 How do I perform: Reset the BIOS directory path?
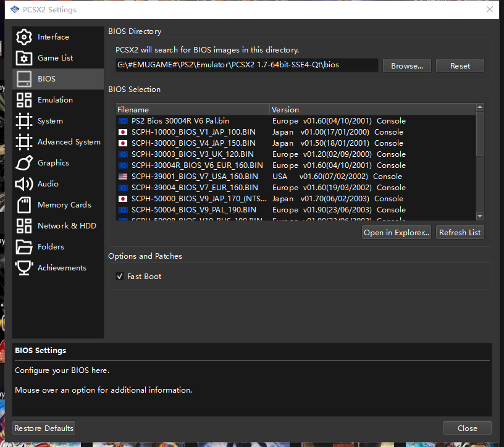(460, 65)
